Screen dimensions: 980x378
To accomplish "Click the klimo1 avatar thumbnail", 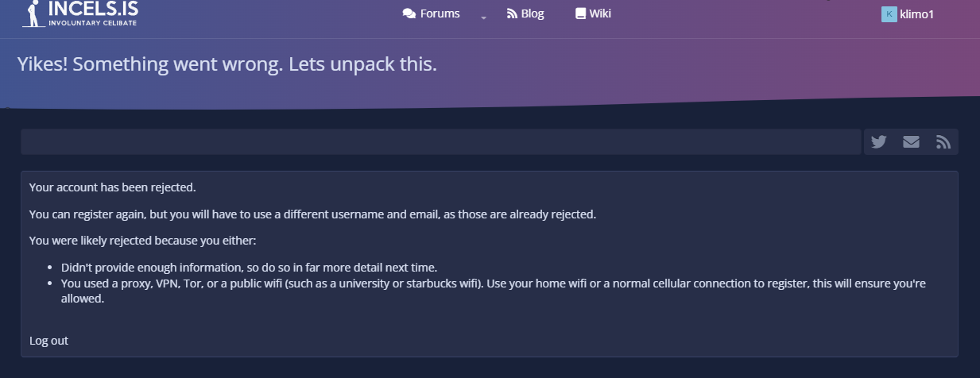I will (x=889, y=14).
